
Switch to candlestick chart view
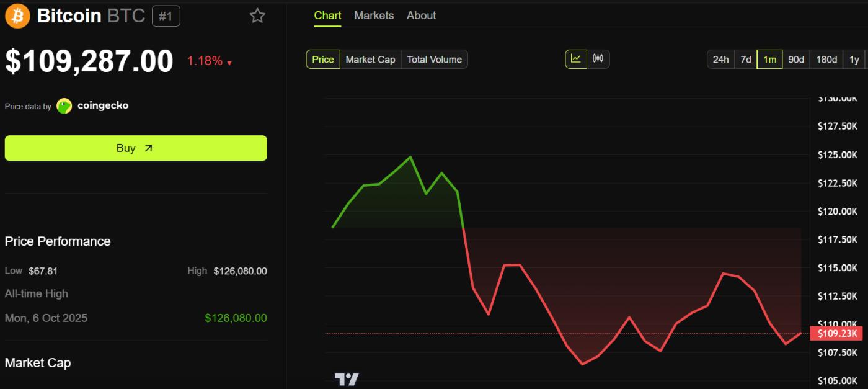tap(598, 59)
